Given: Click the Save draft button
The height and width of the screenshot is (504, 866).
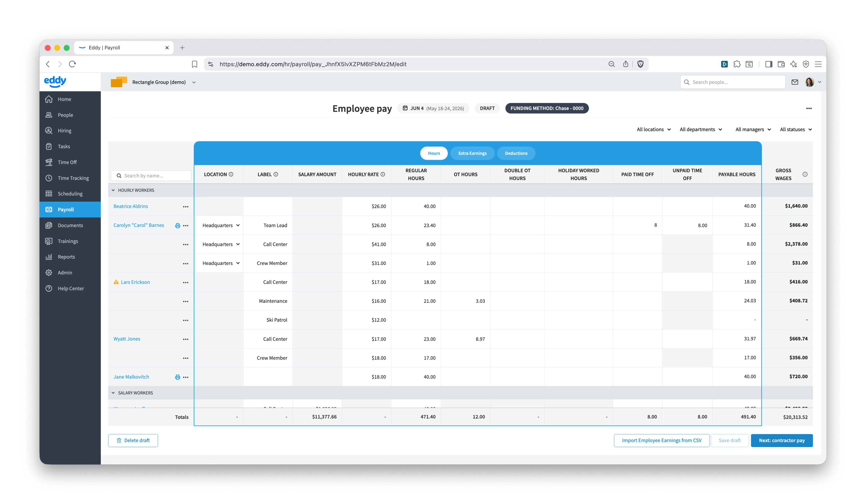Looking at the screenshot, I should (729, 440).
